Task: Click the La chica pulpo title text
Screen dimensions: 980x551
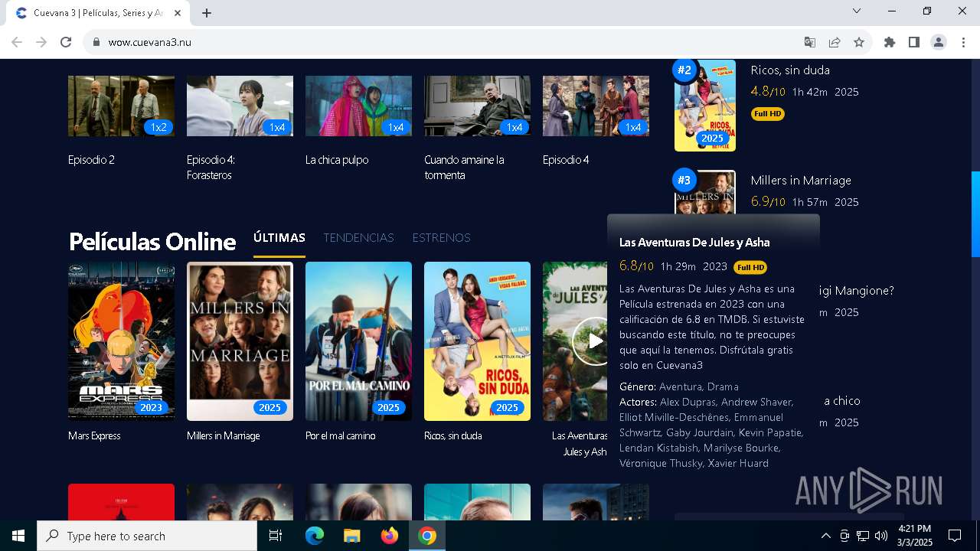Action: tap(337, 160)
